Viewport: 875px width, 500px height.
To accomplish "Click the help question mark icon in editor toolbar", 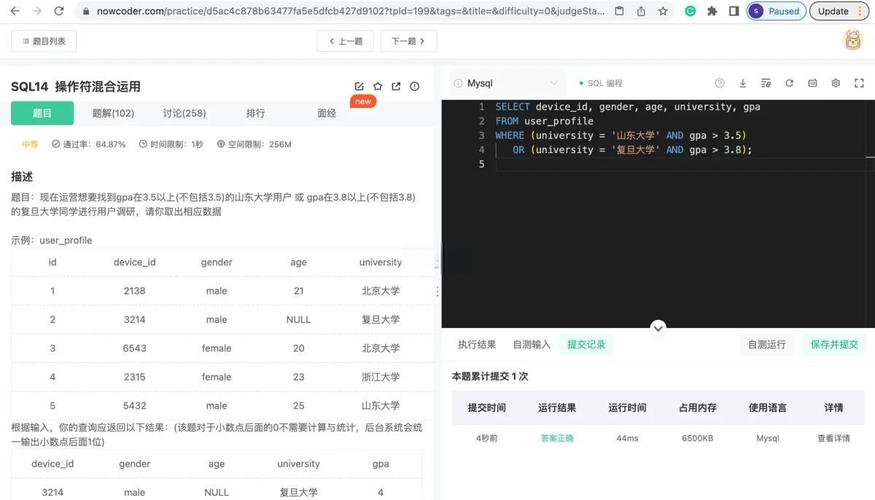I will 720,83.
